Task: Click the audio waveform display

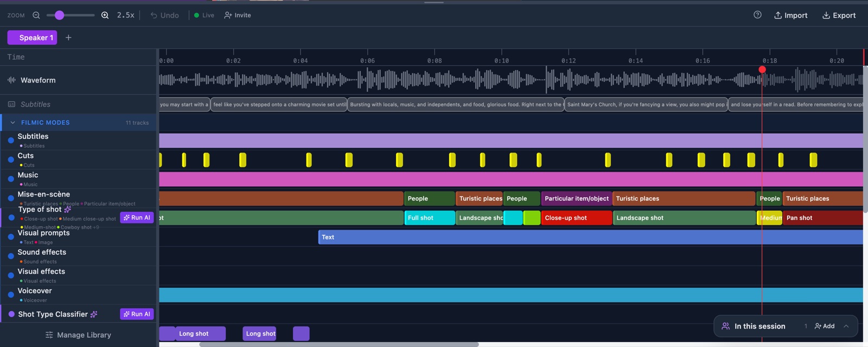Action: (511, 80)
